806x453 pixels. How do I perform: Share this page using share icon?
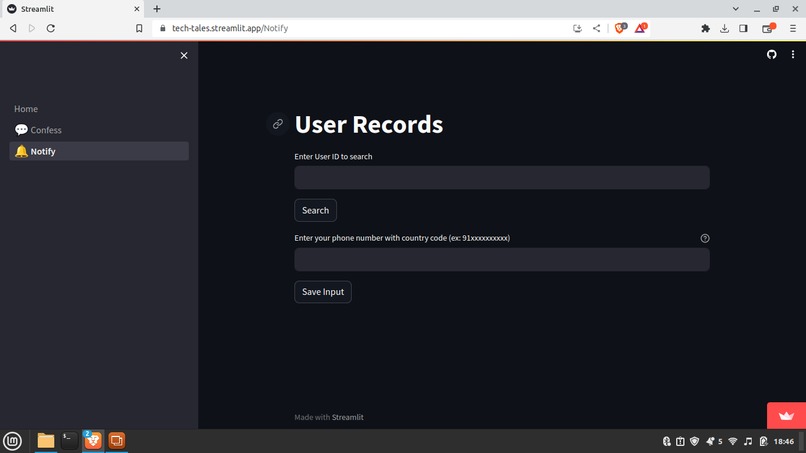coord(596,28)
